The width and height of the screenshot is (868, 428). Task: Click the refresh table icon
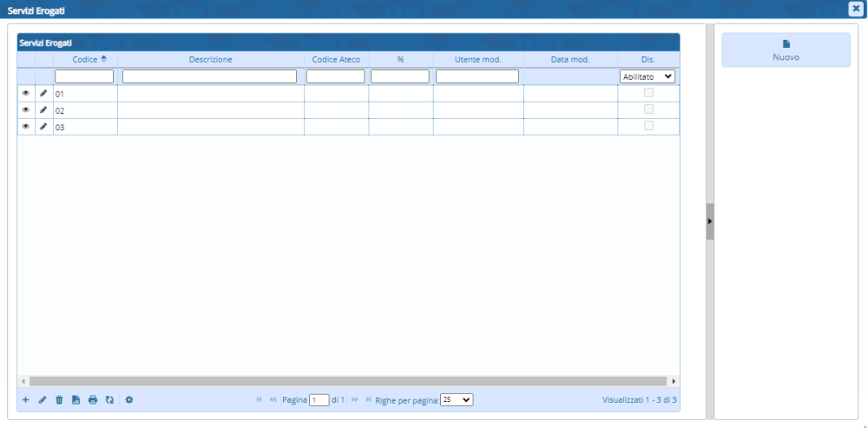point(109,400)
